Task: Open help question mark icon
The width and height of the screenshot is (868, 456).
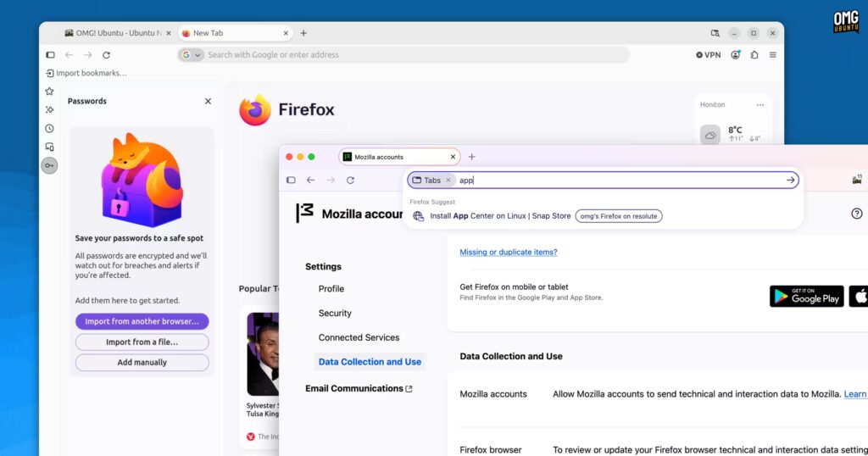Action: coord(857,214)
